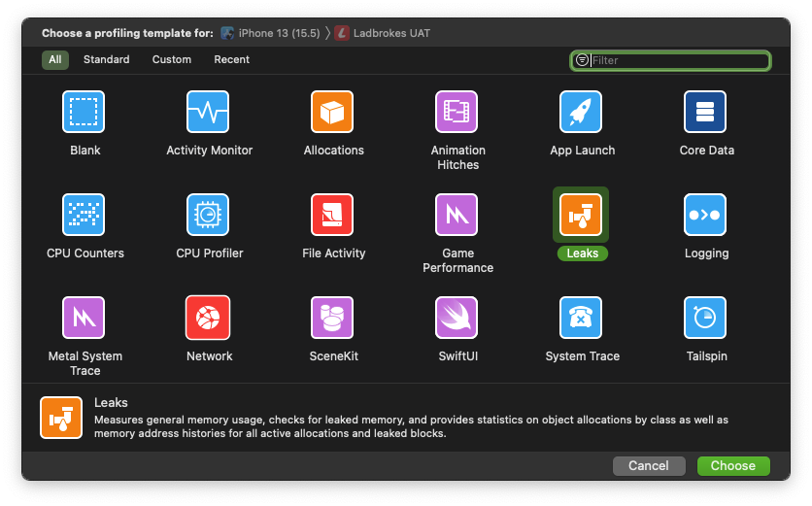Click the Core Data label
812x506 pixels.
[707, 151]
